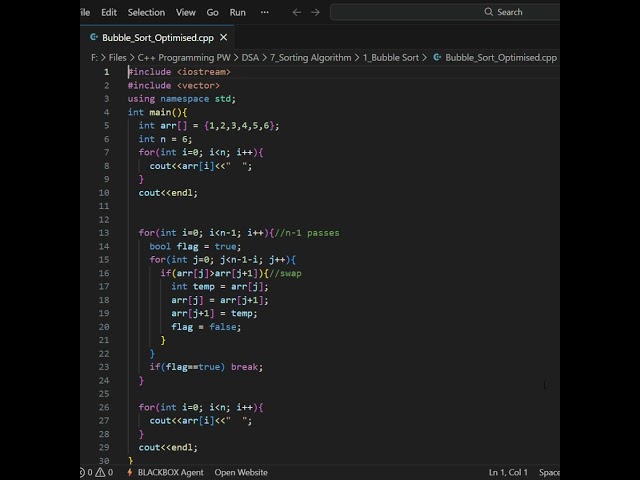Image resolution: width=640 pixels, height=480 pixels.
Task: Click the Bubble_Sort_Optimised.cpp breadcrumb file name
Action: pos(501,58)
